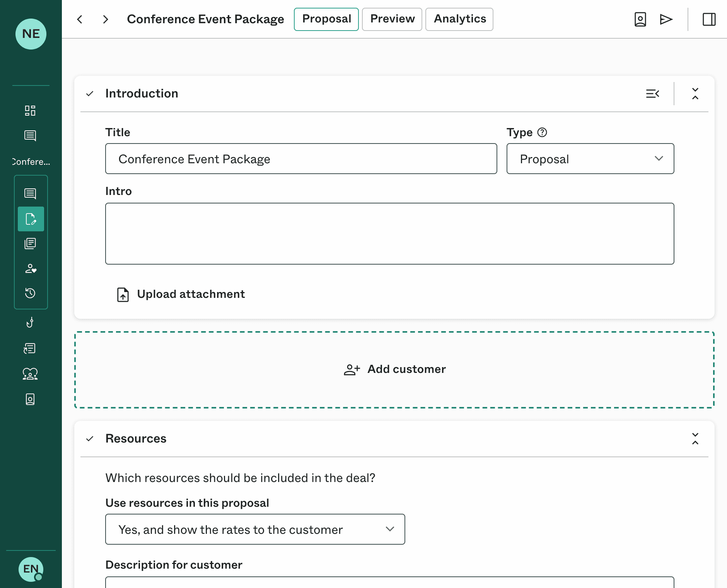Open the team members icon in sidebar
The width and height of the screenshot is (727, 588).
coord(30,374)
